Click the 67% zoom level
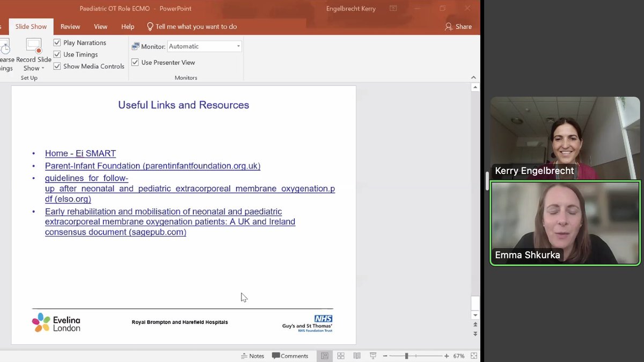The width and height of the screenshot is (644, 362). pos(459,356)
